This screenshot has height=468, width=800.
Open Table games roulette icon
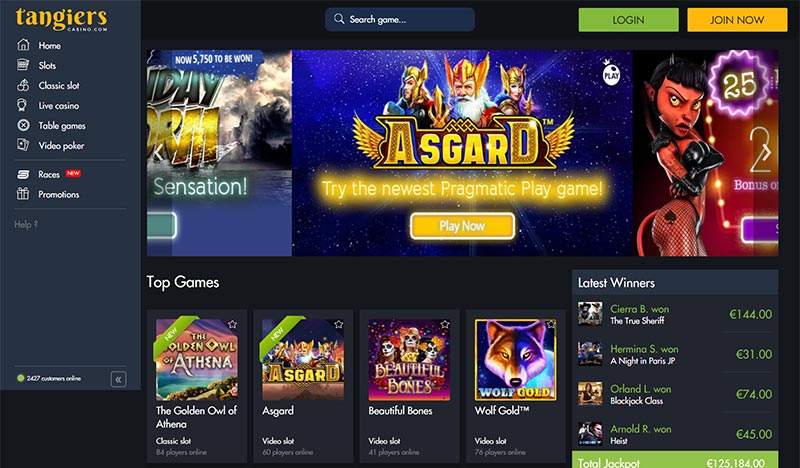(23, 125)
